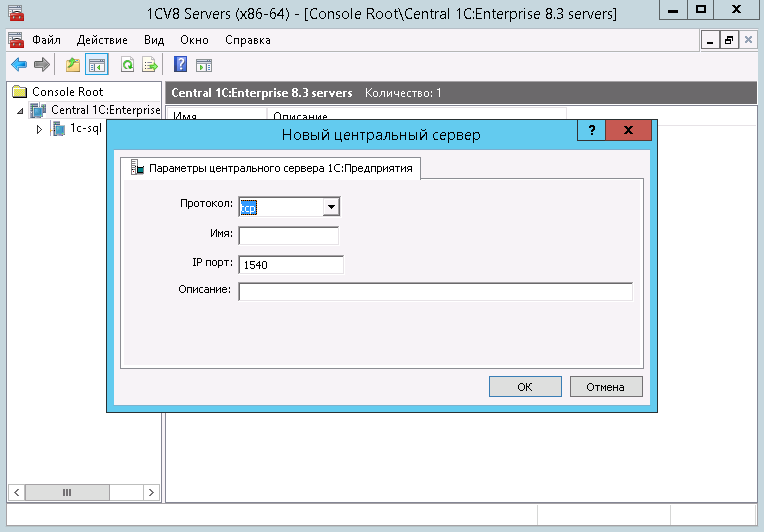Click the Описание input field
764x532 pixels.
tap(435, 291)
